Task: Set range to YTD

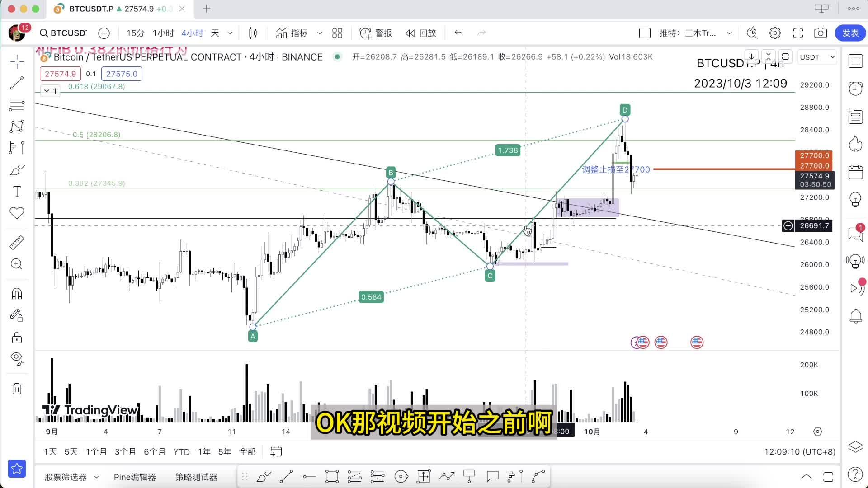Action: [x=181, y=451]
